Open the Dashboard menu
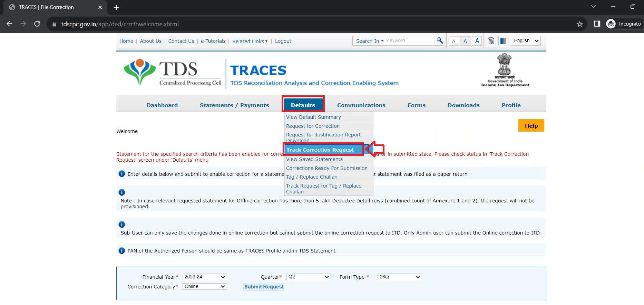The height and width of the screenshot is (305, 644). 162,105
